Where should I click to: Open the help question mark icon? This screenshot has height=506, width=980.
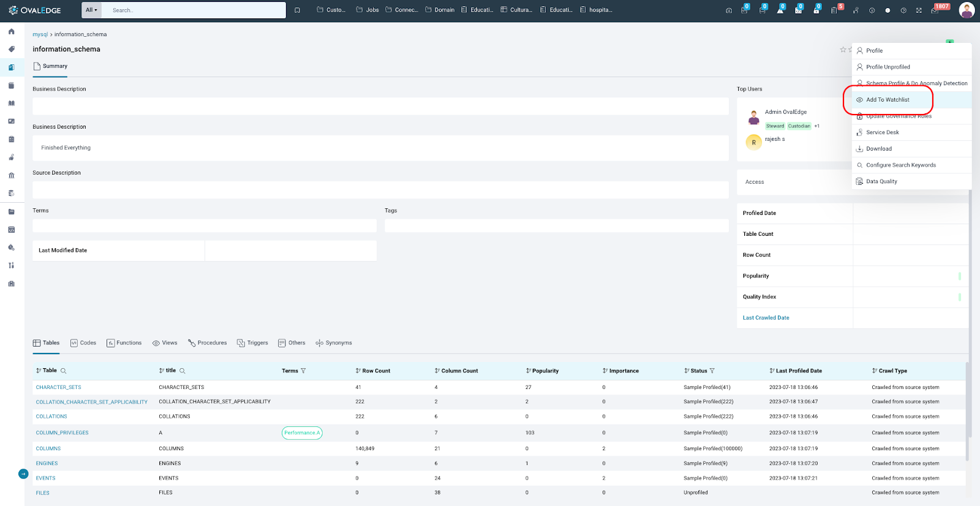click(903, 10)
